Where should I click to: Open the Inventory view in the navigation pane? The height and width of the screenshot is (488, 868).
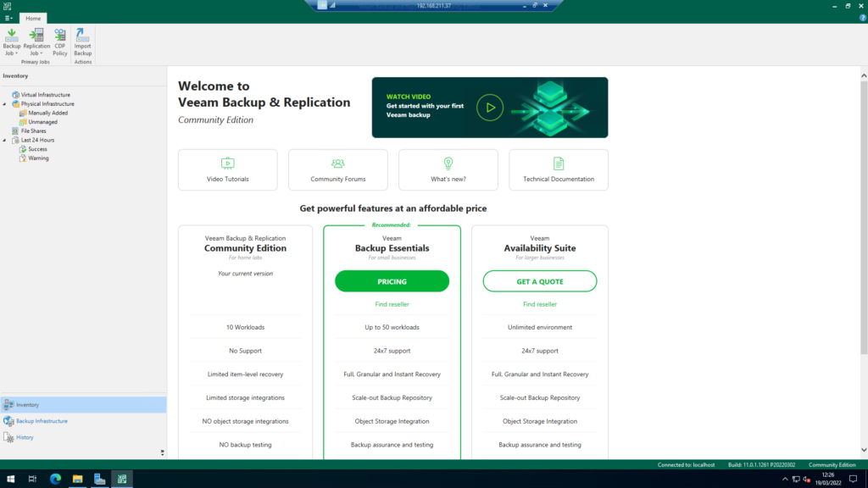(83, 404)
